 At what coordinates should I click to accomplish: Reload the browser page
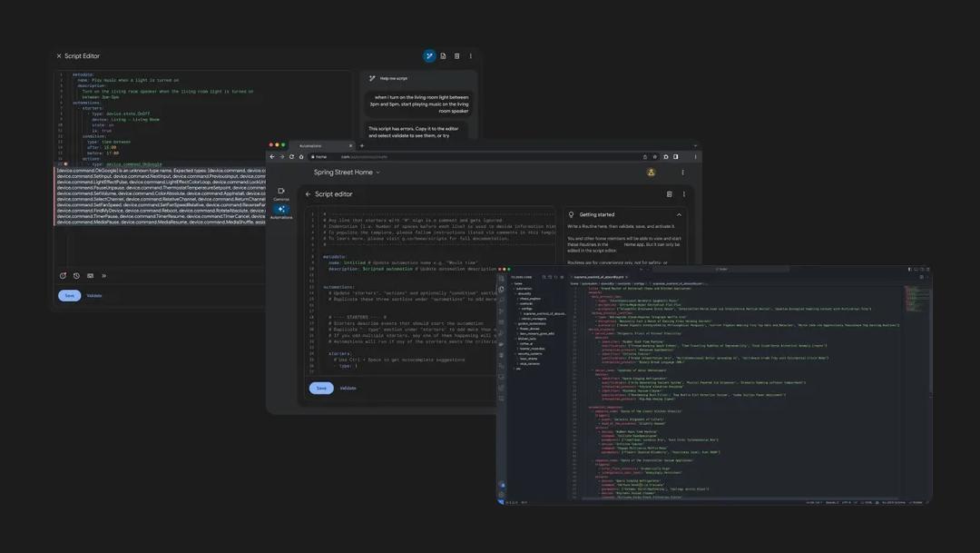(291, 156)
